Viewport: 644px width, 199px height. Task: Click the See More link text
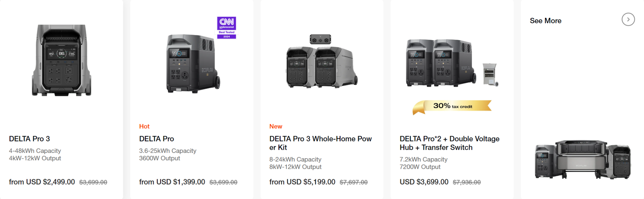[546, 21]
